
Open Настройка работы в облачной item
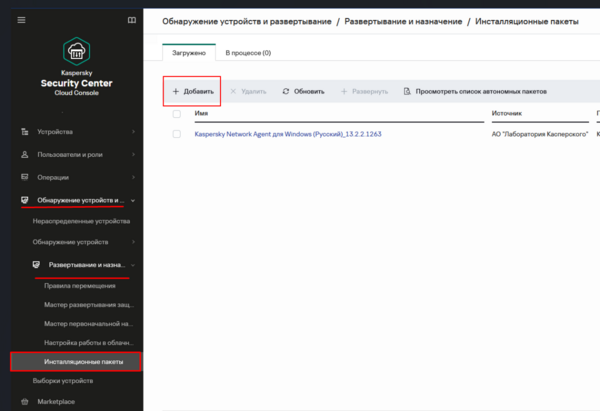89,343
